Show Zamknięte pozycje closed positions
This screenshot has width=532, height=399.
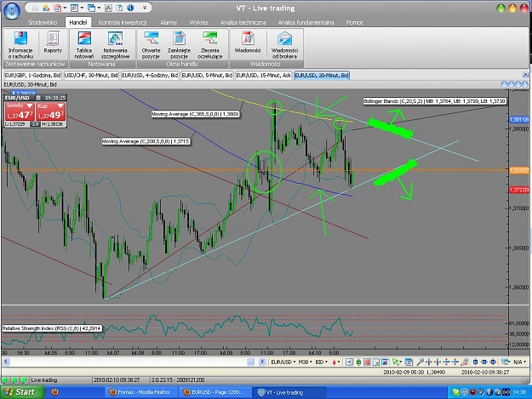click(x=179, y=45)
